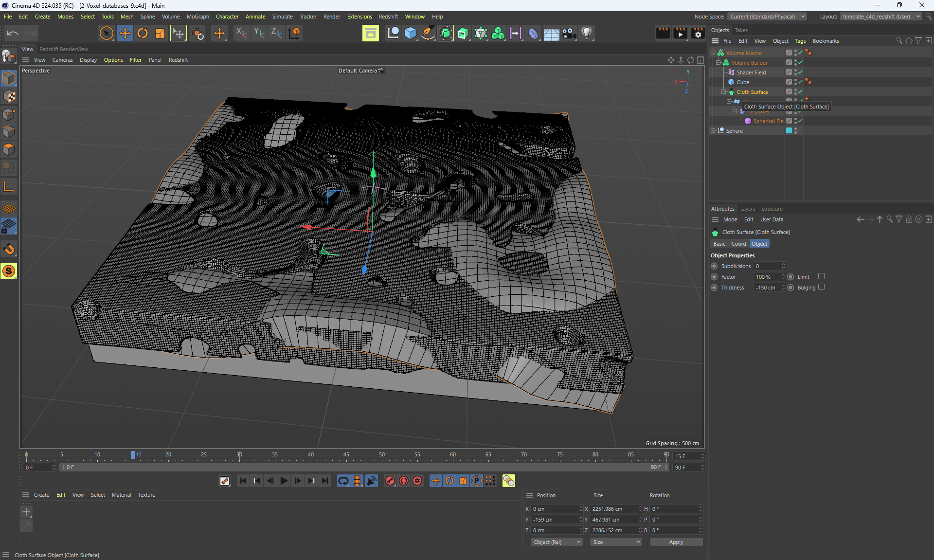Viewport: 934px width, 560px height.
Task: Switch to the Coord. attribute tab
Action: [738, 244]
